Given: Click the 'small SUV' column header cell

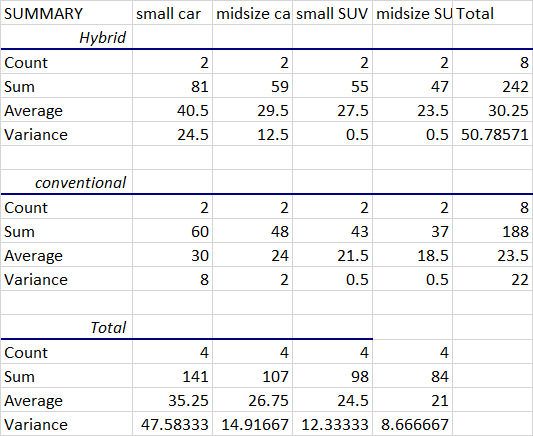Looking at the screenshot, I should [x=332, y=13].
